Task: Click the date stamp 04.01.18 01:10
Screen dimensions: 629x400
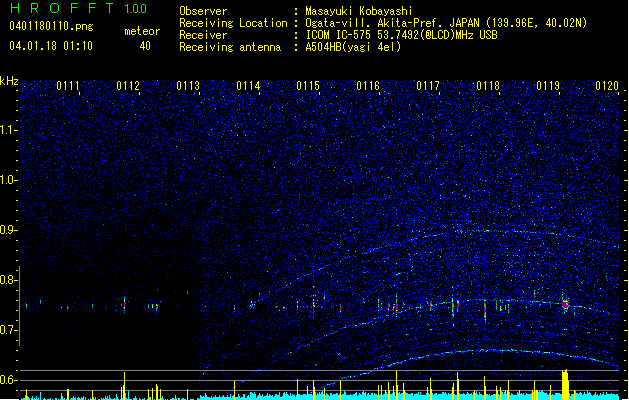Action: (x=51, y=46)
